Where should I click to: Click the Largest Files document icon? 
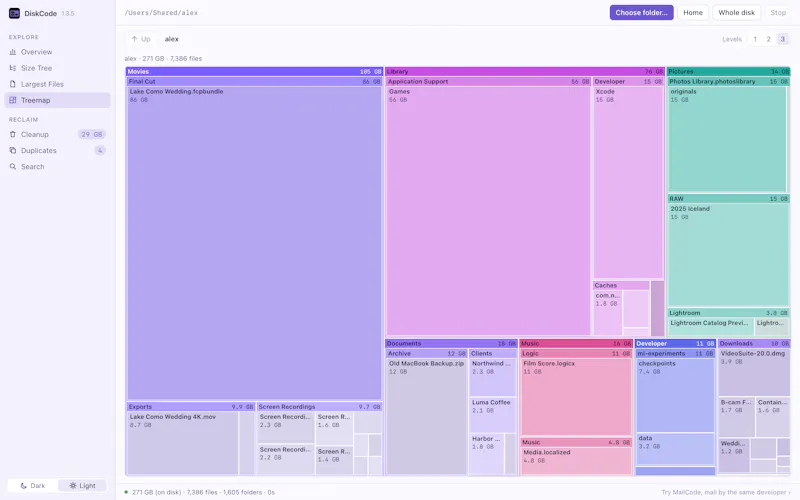[13, 84]
